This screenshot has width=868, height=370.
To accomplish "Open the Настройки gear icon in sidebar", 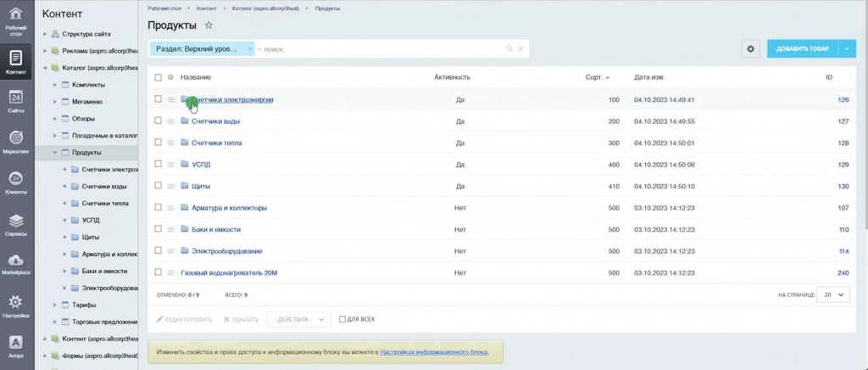I will click(x=16, y=302).
